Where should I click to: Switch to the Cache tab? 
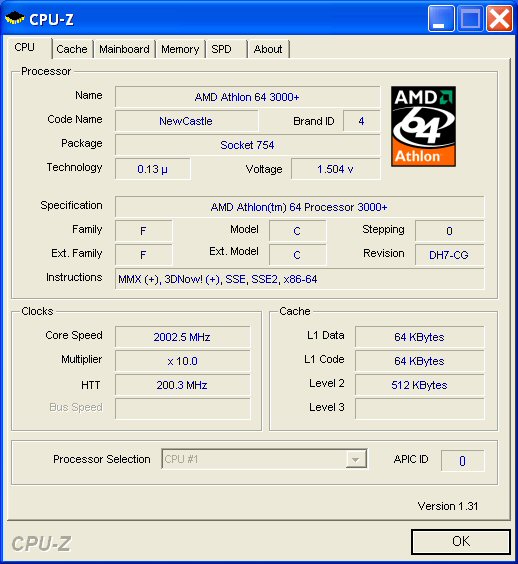tap(72, 49)
